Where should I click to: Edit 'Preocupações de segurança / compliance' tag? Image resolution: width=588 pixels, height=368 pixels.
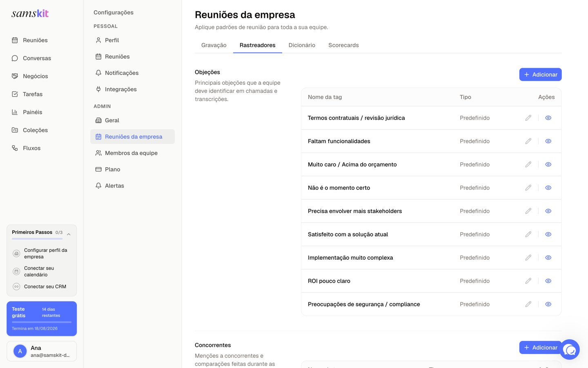(528, 304)
